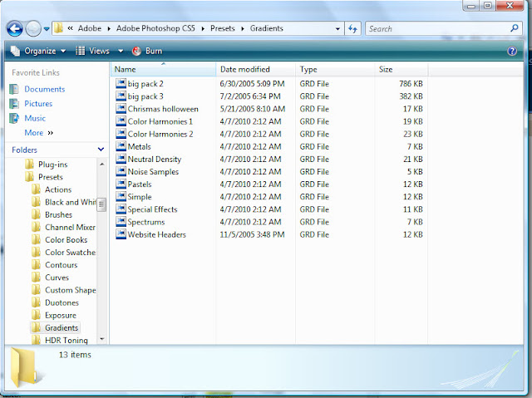Click the Refresh button next to address bar
This screenshot has height=398, width=532.
(x=352, y=29)
